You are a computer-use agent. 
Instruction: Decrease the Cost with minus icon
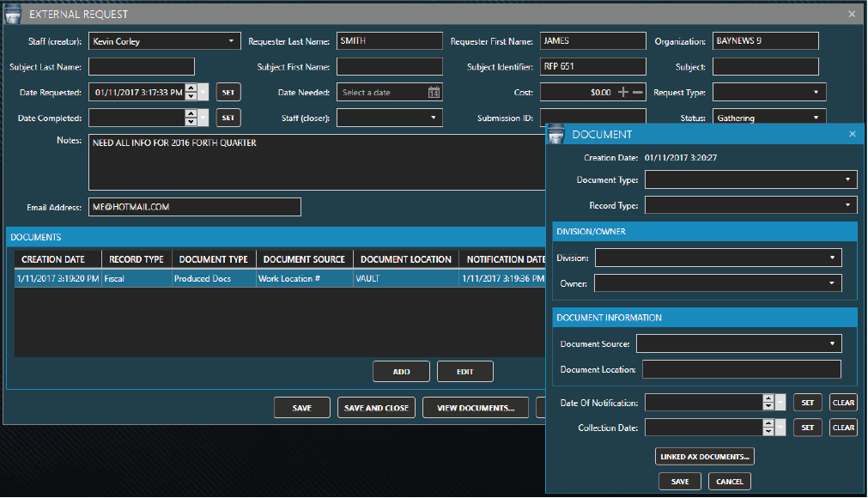tap(638, 93)
